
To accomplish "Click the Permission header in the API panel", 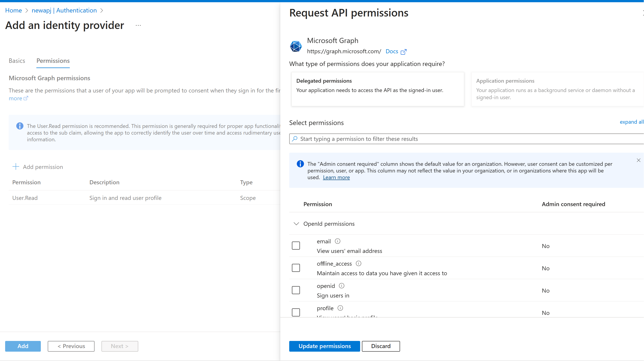I will [x=318, y=204].
